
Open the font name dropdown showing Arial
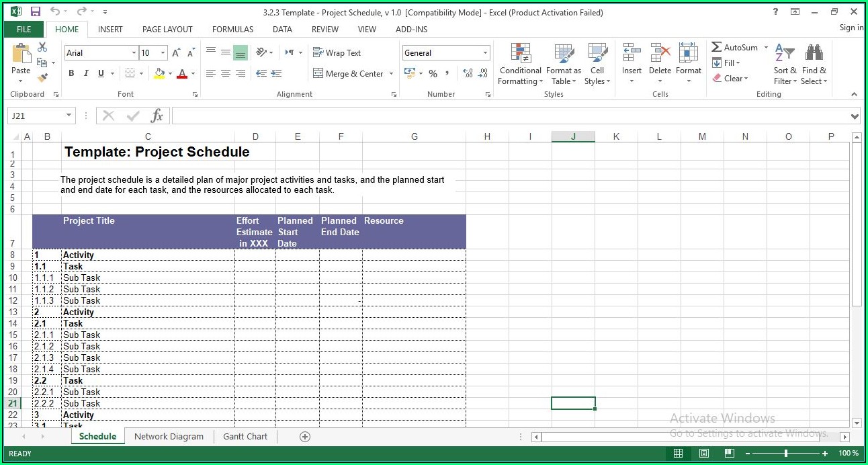pos(134,53)
